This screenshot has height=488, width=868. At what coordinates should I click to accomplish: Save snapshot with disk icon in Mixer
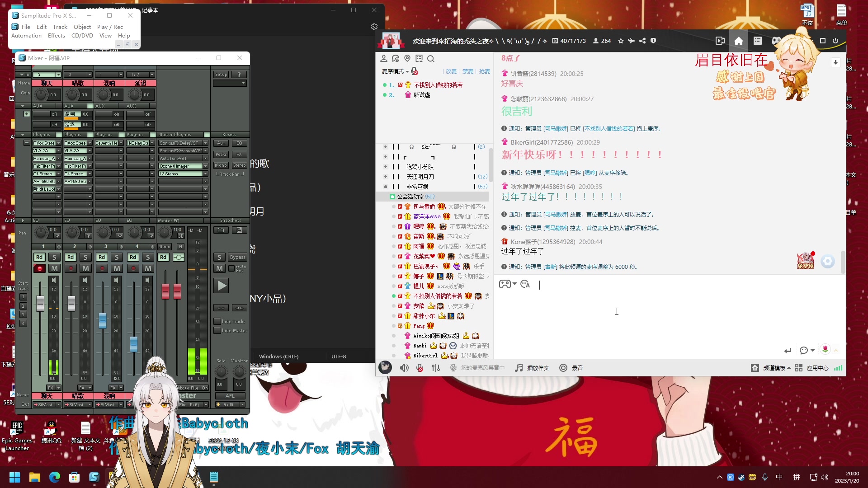pyautogui.click(x=239, y=230)
